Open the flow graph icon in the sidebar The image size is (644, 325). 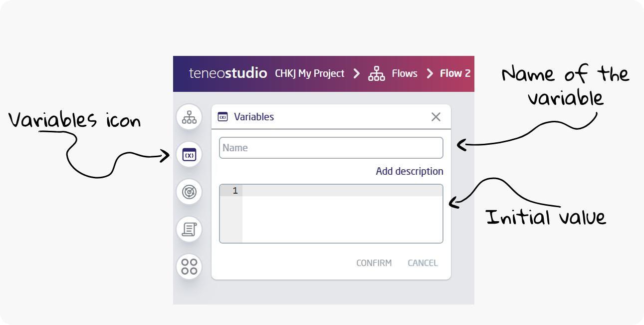coord(189,117)
